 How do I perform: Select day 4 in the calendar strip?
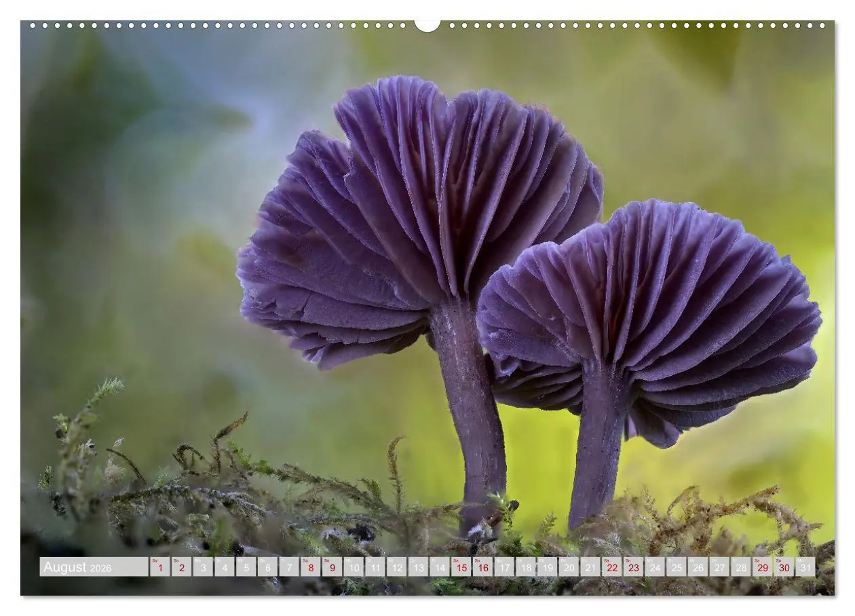(225, 567)
